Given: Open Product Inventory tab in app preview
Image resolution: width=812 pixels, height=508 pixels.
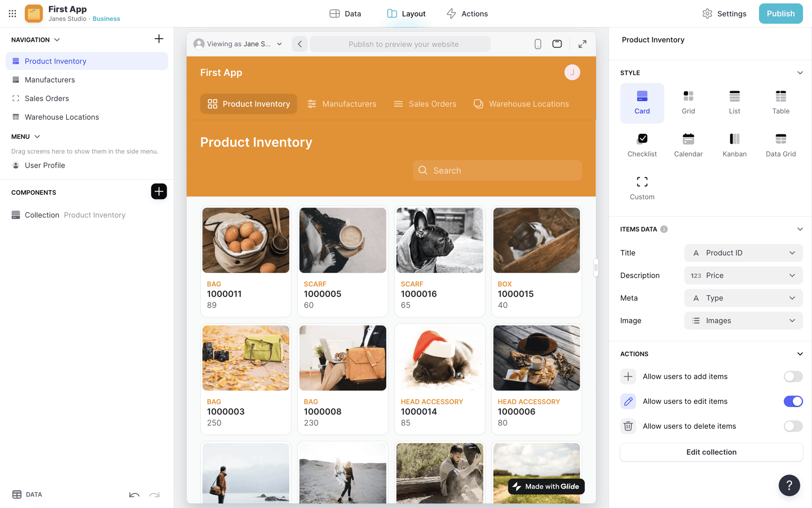Looking at the screenshot, I should point(249,104).
